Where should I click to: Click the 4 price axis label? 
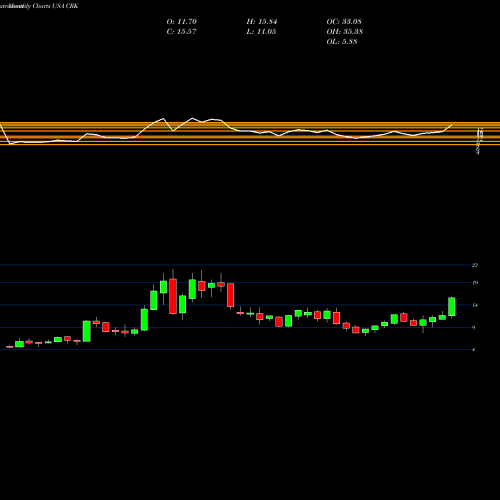click(x=474, y=349)
